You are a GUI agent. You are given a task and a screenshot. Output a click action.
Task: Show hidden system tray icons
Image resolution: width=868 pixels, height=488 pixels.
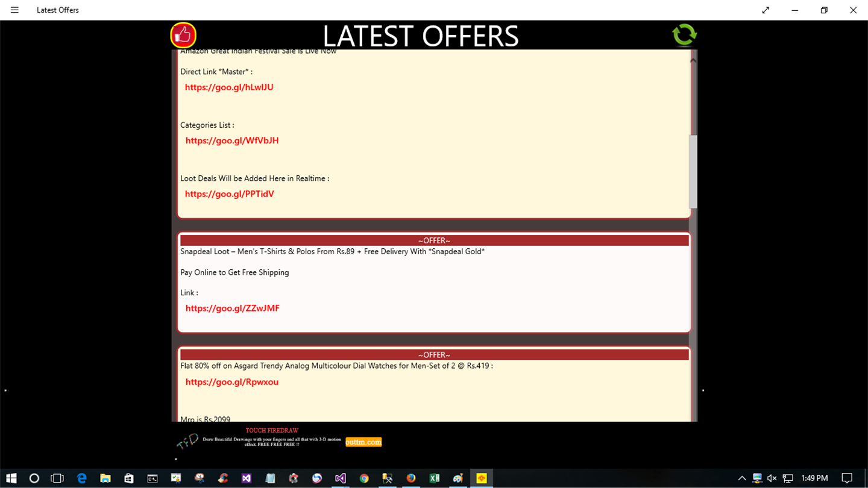tap(742, 478)
